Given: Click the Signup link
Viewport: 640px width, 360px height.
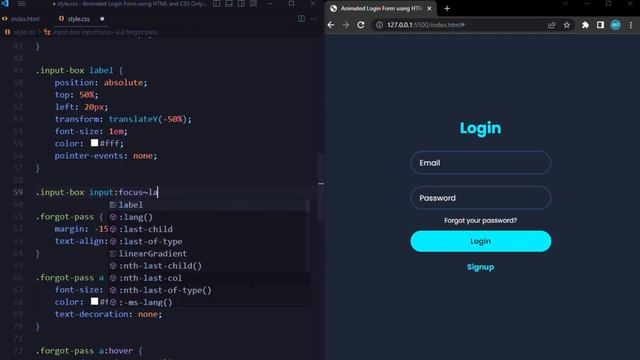Looking at the screenshot, I should coord(480,267).
